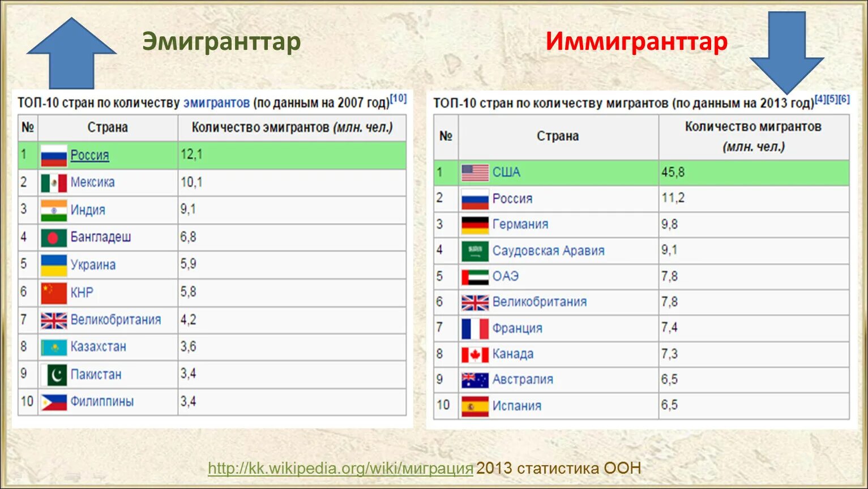
Task: Click the 45,8 value for США
Action: tap(673, 172)
